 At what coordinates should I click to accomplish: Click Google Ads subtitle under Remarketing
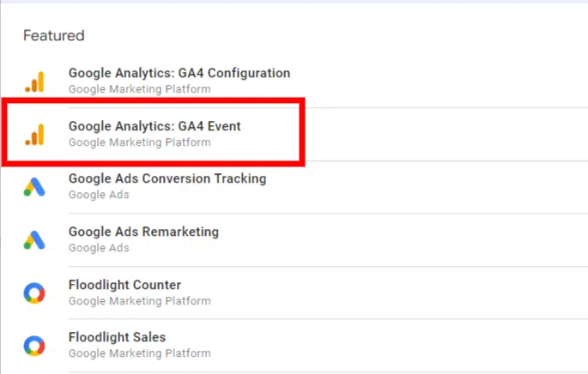[x=99, y=248]
